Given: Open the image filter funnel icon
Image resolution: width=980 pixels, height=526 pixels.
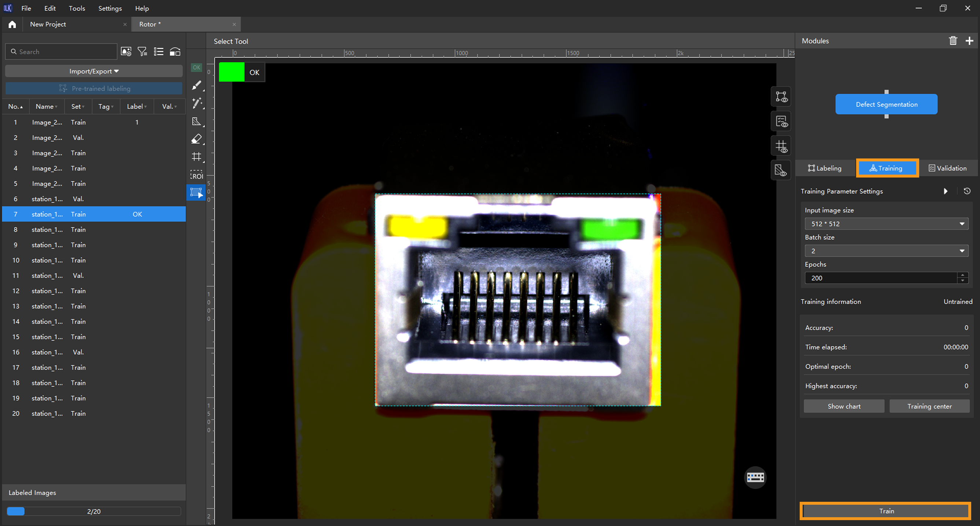Looking at the screenshot, I should 142,52.
